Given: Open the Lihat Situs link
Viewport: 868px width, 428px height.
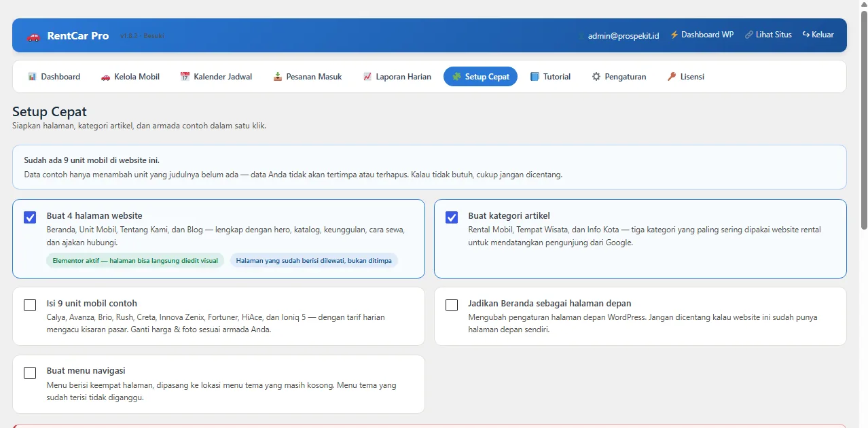Looking at the screenshot, I should [x=768, y=35].
